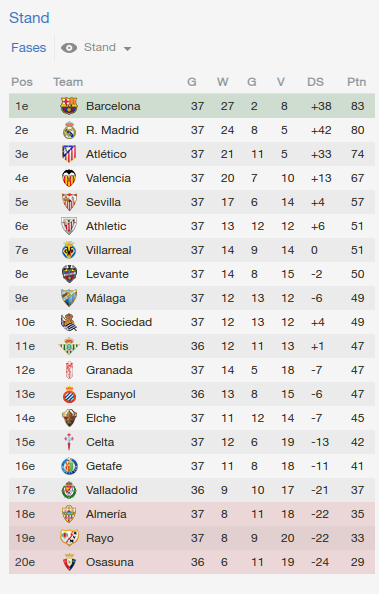Click the Villarreal yellow crest

tap(69, 250)
